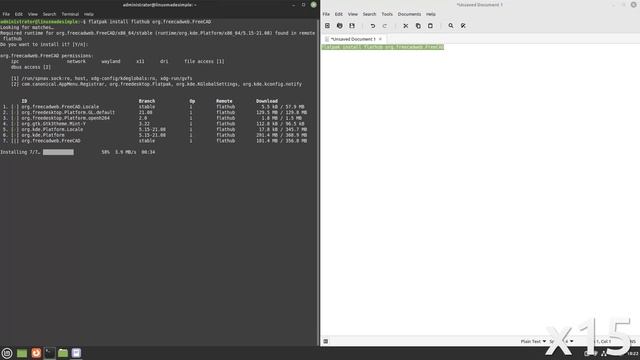
Task: Click the 'Do you want to install it? [Y/n]:' line
Action: click(x=44, y=44)
